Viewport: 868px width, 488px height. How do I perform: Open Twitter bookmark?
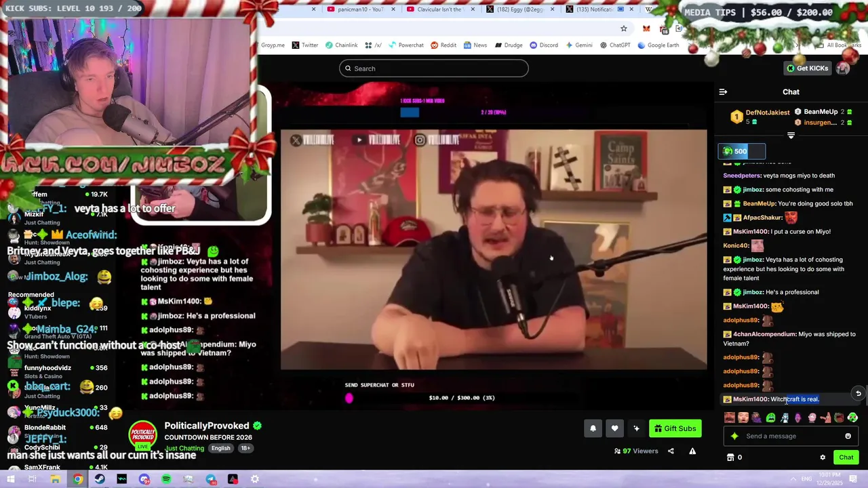click(x=304, y=45)
